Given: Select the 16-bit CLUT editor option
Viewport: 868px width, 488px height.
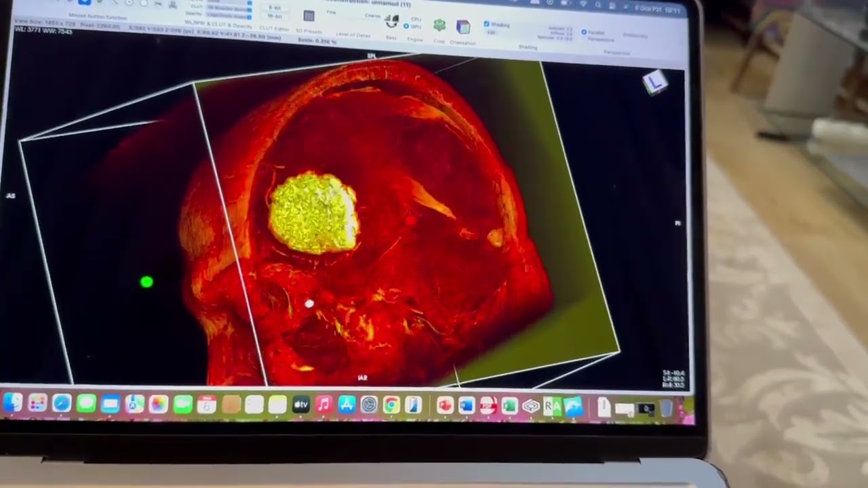Looking at the screenshot, I should click(x=275, y=16).
